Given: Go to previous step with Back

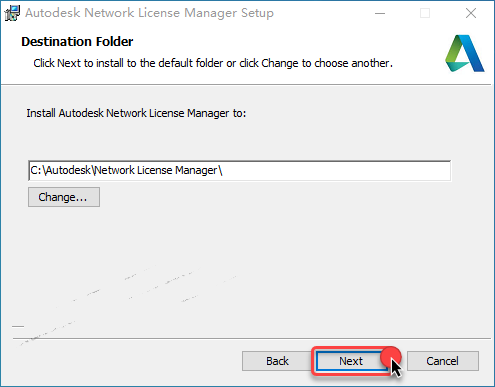Looking at the screenshot, I should [277, 361].
